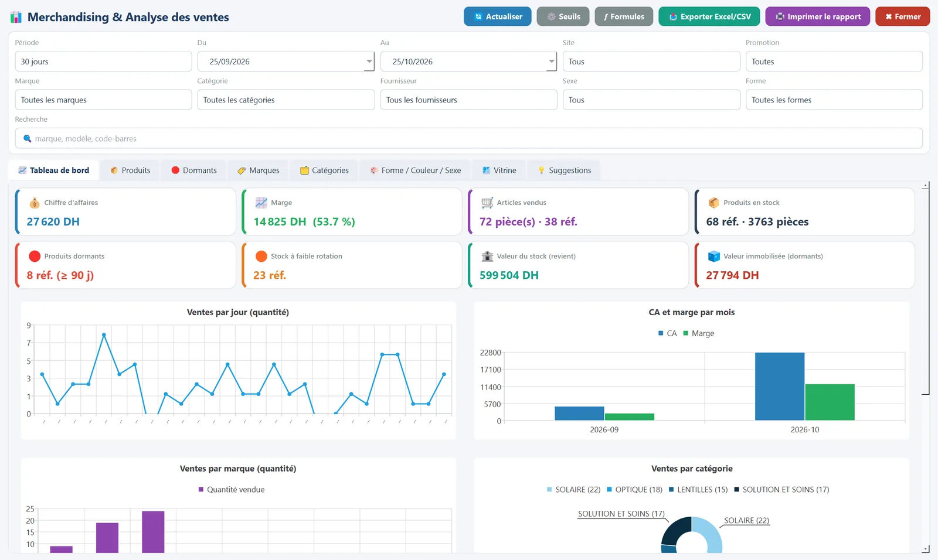Open the Au date dropdown arrow
This screenshot has height=560, width=938.
pyautogui.click(x=552, y=62)
